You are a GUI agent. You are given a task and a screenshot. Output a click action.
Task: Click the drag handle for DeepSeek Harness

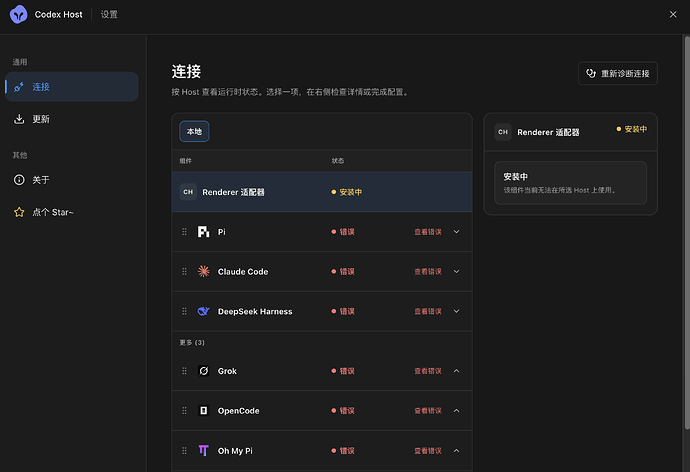184,311
